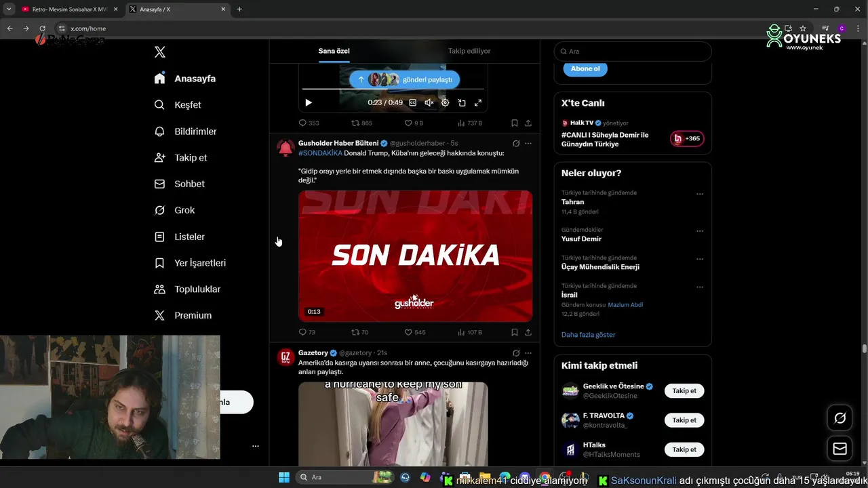The height and width of the screenshot is (488, 868).
Task: Open more options on Gazetory post
Action: point(528,353)
